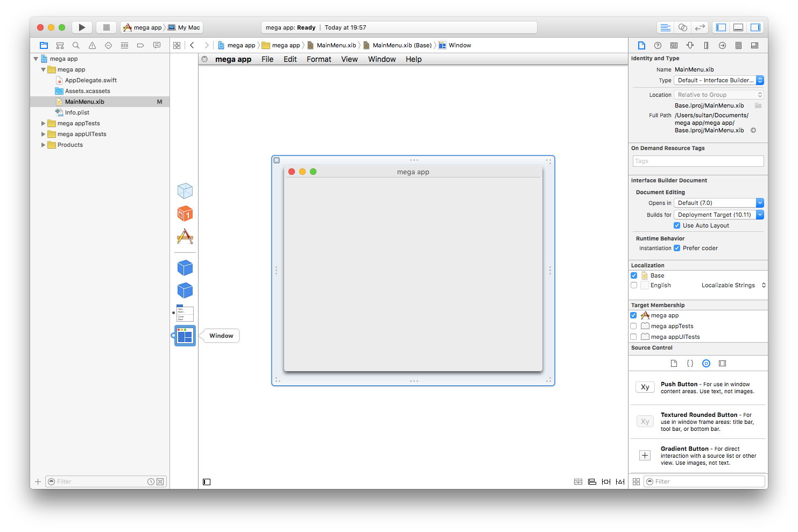The image size is (798, 532).
Task: Show the File inspector
Action: [641, 45]
